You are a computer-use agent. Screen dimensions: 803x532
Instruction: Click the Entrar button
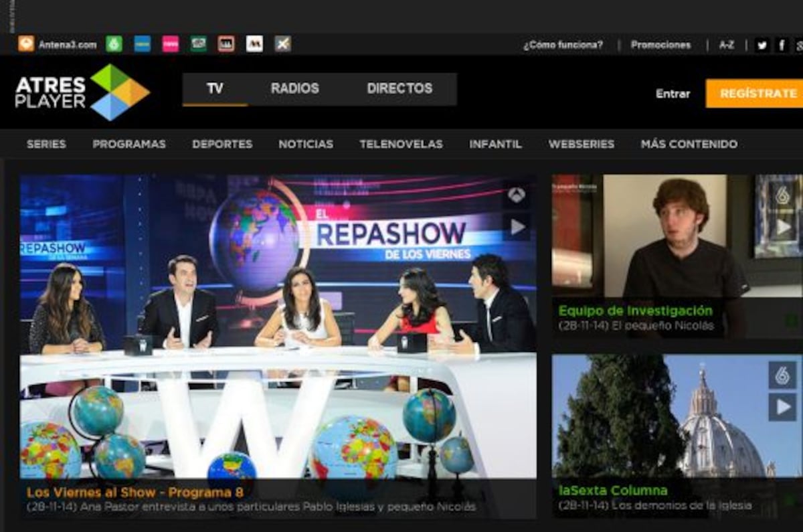coord(672,94)
